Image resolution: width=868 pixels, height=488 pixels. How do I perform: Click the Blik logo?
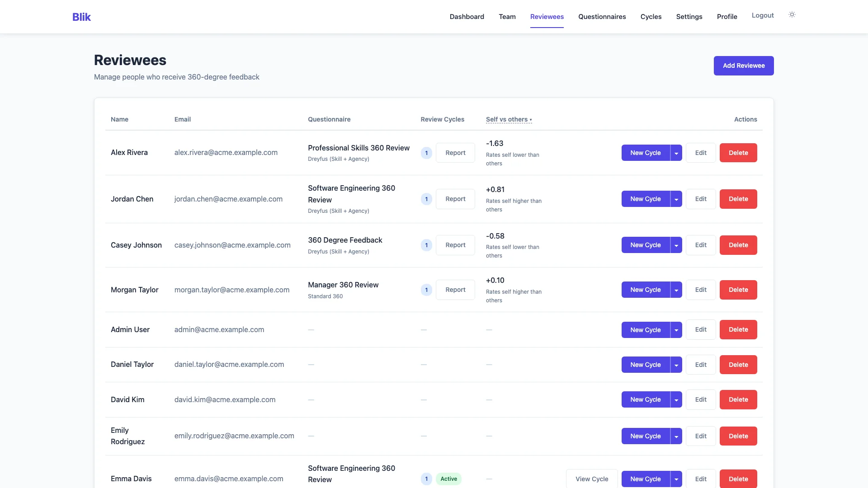point(81,17)
